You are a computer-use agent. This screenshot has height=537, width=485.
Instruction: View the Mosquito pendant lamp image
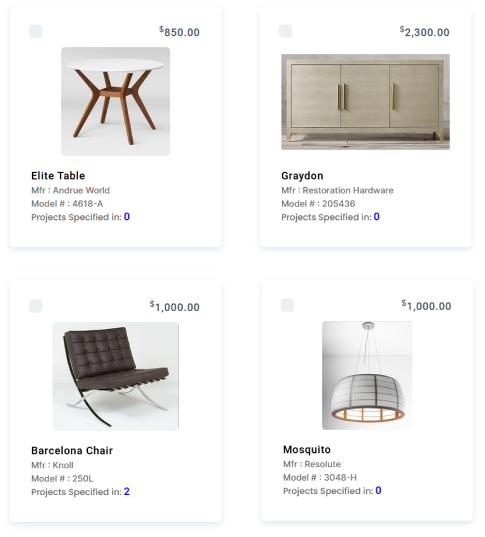pos(367,375)
